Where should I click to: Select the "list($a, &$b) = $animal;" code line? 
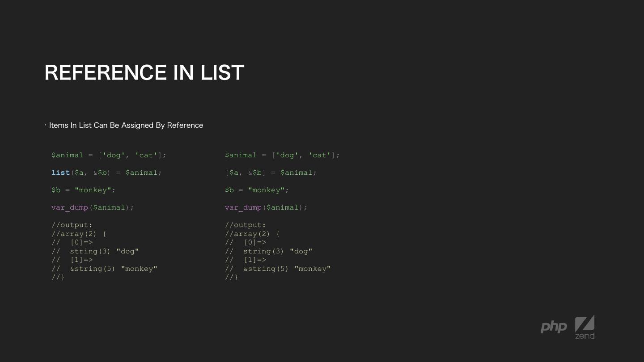tap(106, 173)
